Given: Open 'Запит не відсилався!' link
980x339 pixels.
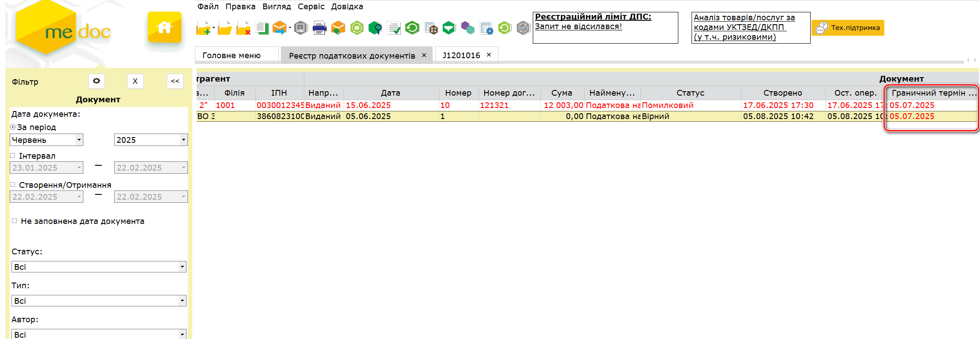Looking at the screenshot, I should tap(578, 26).
